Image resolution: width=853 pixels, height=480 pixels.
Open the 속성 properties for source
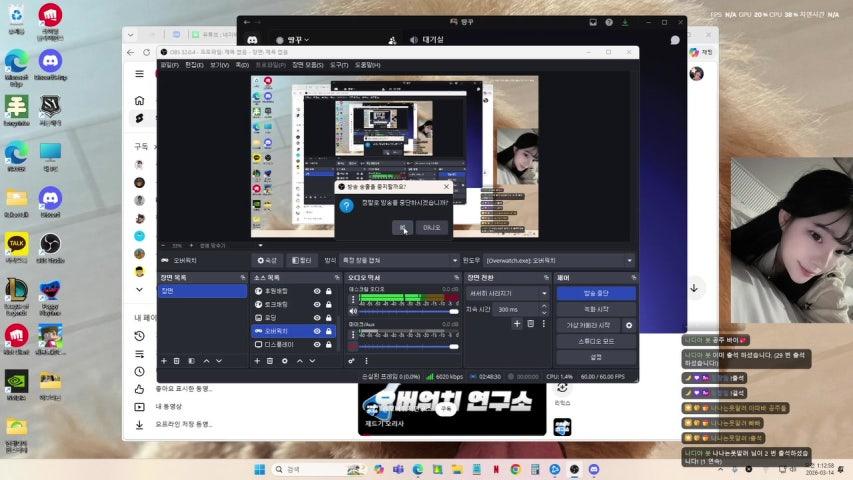[267, 260]
